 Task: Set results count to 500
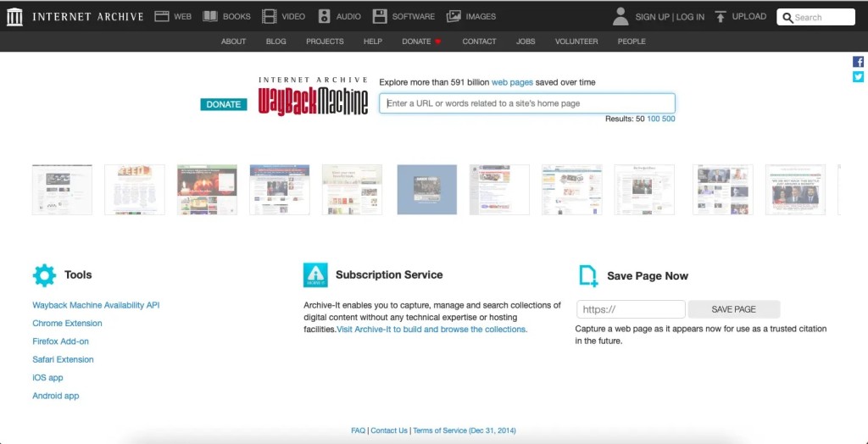point(669,119)
